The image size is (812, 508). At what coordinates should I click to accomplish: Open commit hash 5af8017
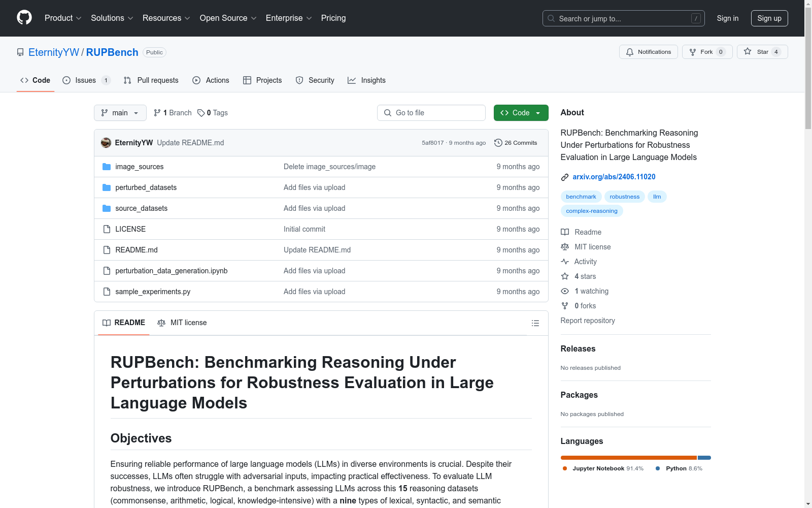pos(433,143)
